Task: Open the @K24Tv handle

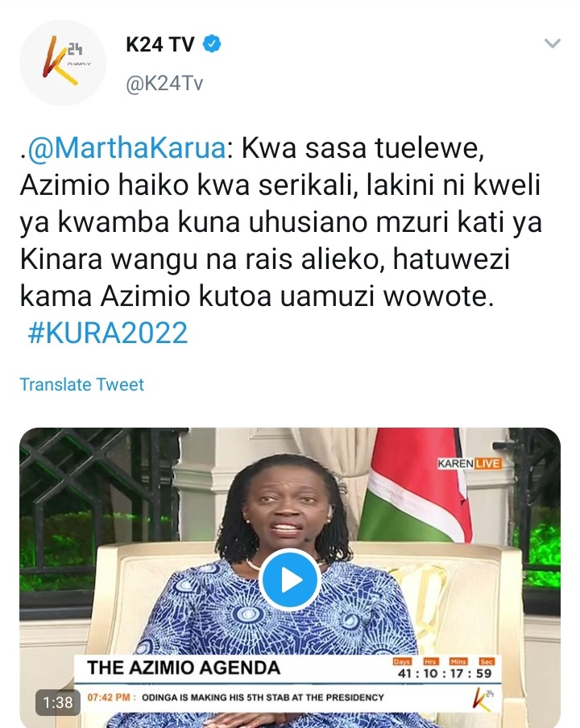Action: (x=164, y=84)
